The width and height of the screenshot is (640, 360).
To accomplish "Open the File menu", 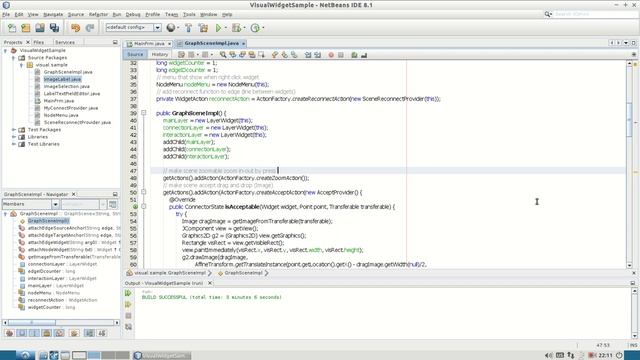I will (x=6, y=14).
